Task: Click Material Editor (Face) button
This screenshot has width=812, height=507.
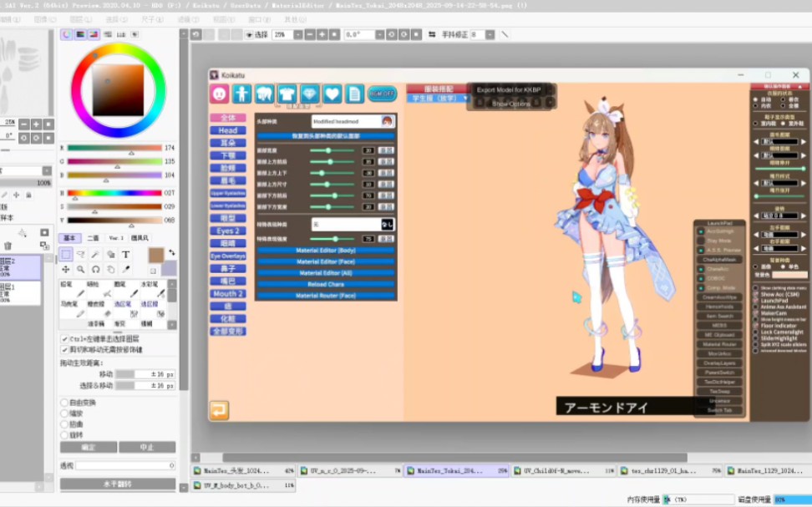Action: (x=326, y=262)
